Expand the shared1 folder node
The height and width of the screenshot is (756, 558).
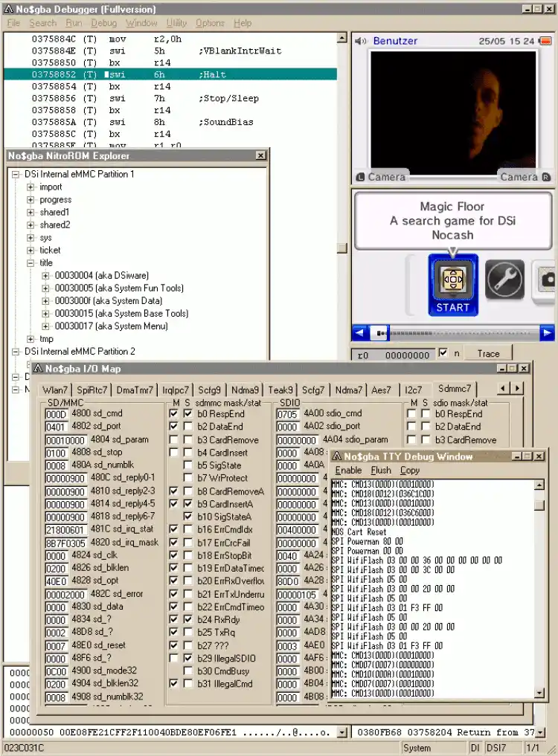(x=31, y=212)
